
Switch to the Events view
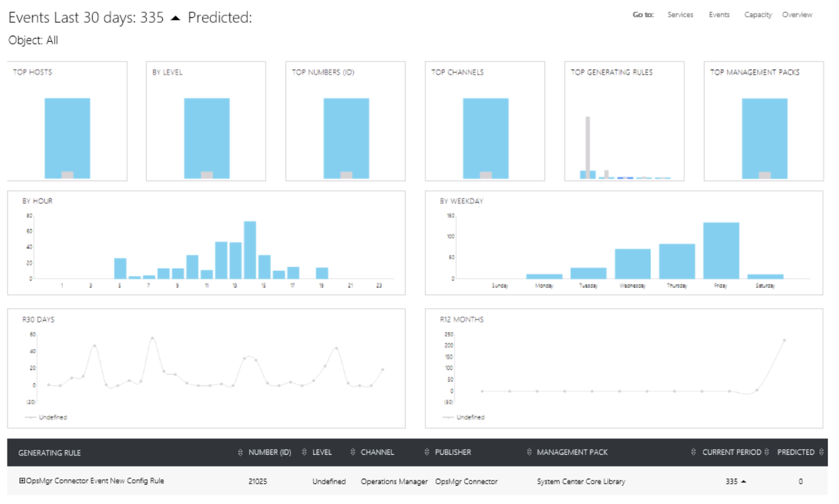click(x=719, y=14)
